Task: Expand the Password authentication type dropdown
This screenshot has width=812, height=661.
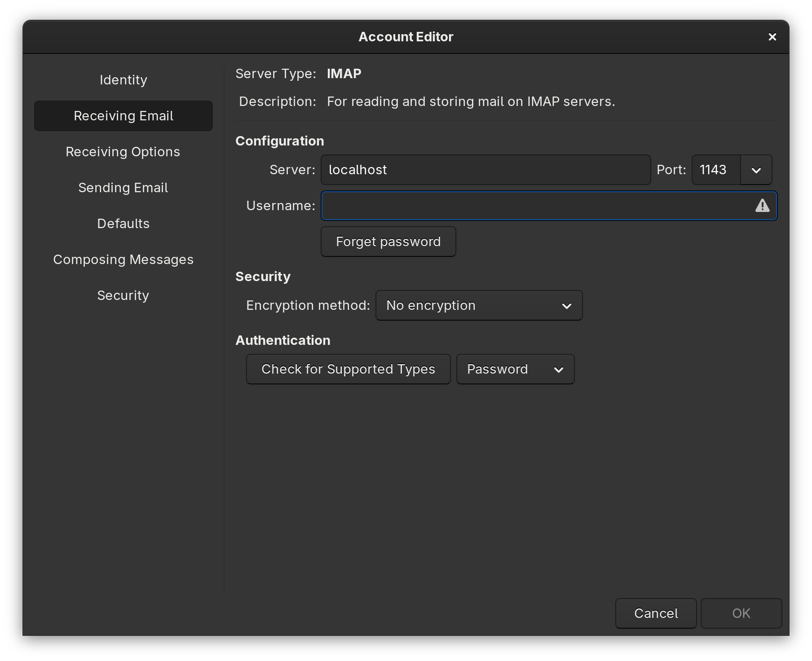Action: click(515, 369)
